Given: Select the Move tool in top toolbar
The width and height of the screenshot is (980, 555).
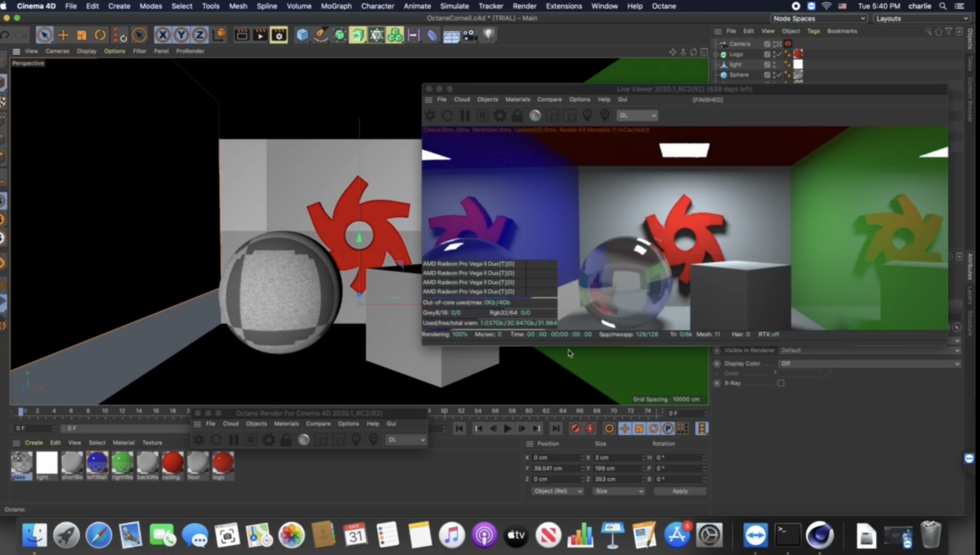Looking at the screenshot, I should point(63,35).
